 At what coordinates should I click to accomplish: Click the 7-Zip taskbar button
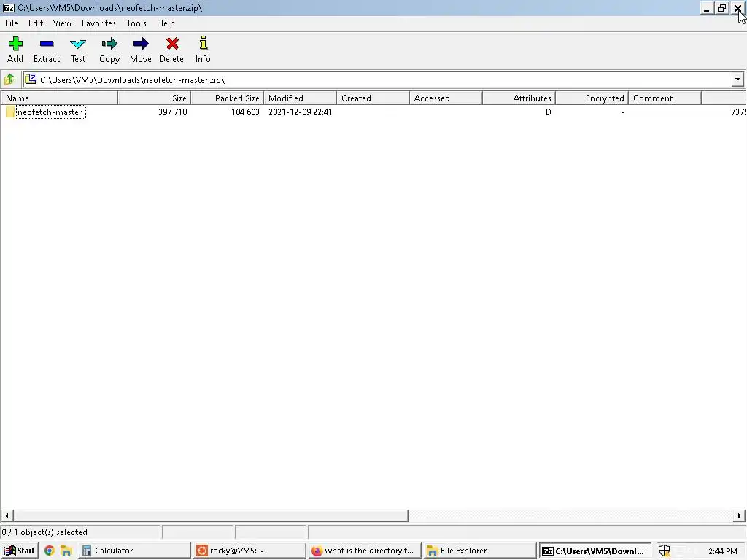pos(595,551)
